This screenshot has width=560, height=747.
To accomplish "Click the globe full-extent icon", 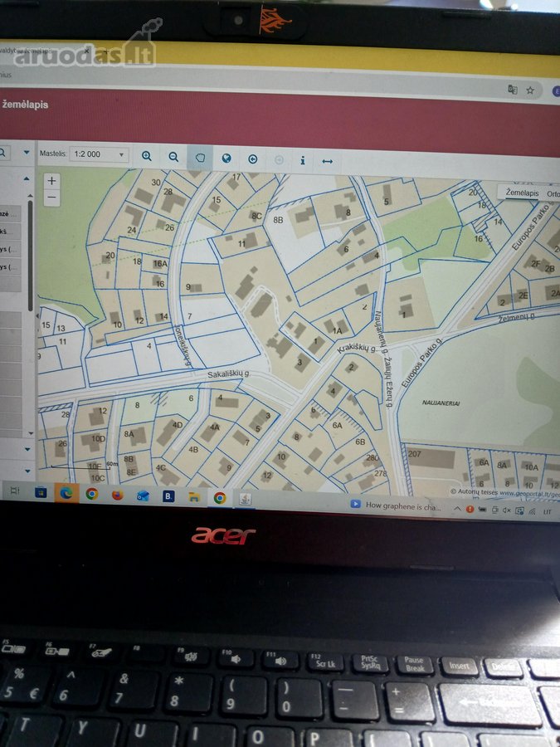I will (x=226, y=159).
